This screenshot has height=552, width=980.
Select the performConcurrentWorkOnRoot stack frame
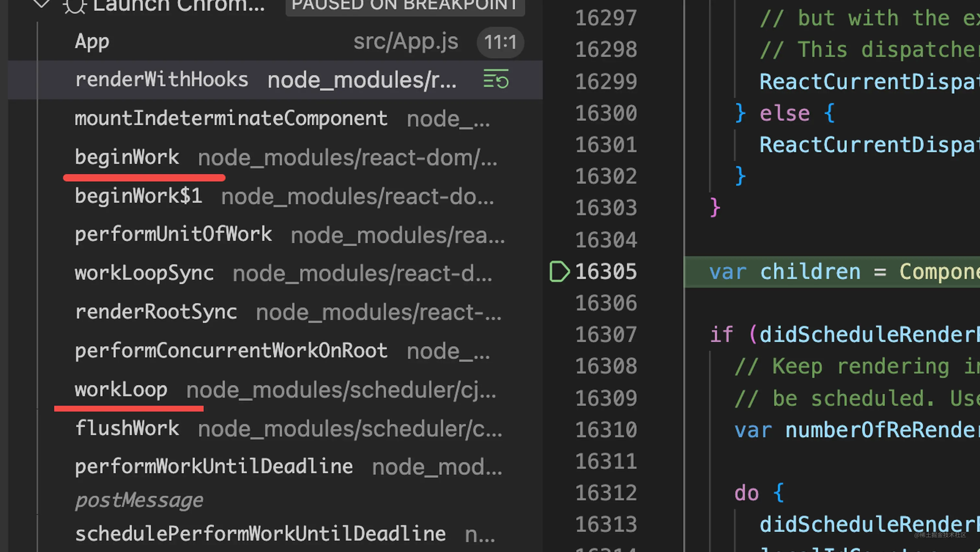pyautogui.click(x=231, y=351)
